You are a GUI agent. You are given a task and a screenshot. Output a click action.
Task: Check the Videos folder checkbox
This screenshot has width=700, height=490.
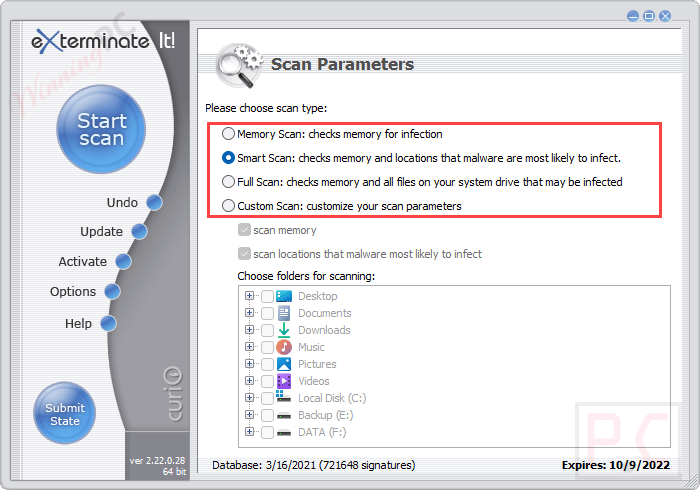[267, 381]
